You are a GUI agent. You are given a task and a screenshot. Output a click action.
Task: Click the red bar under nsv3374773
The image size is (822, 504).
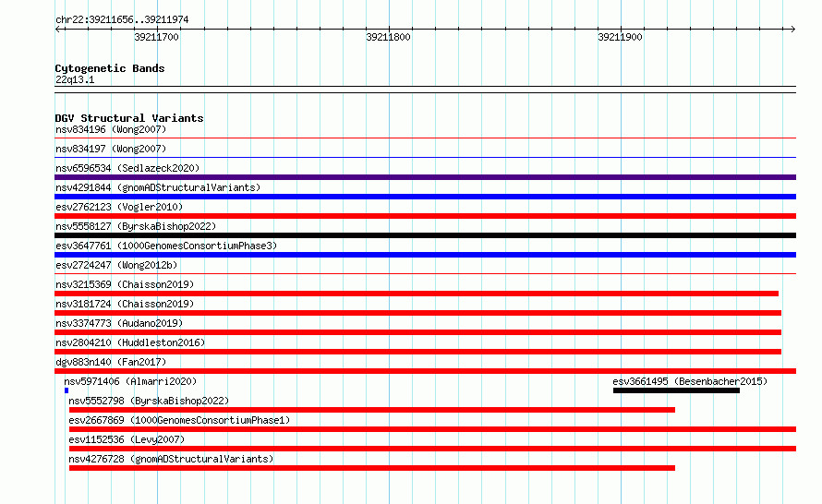click(417, 332)
